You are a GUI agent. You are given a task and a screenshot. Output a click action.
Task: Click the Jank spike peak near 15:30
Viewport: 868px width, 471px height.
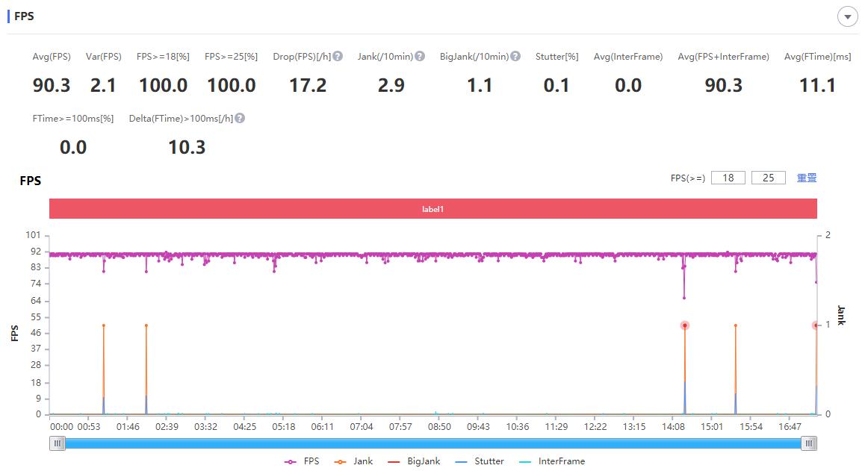coord(736,325)
